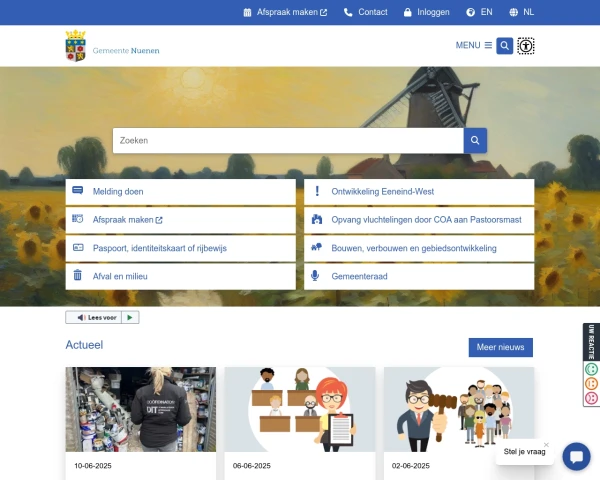Open the Afspraak maken quick-link tile
This screenshot has height=480, width=600.
click(x=181, y=220)
